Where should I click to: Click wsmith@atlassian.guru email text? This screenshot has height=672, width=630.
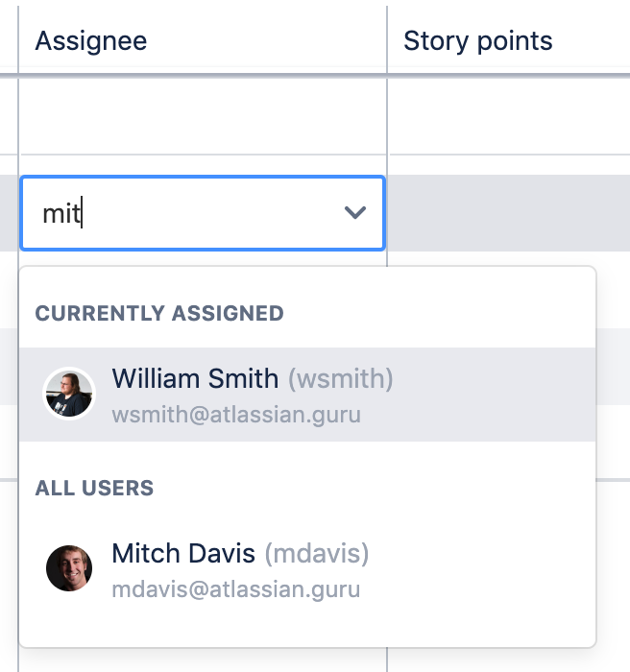[x=236, y=415]
